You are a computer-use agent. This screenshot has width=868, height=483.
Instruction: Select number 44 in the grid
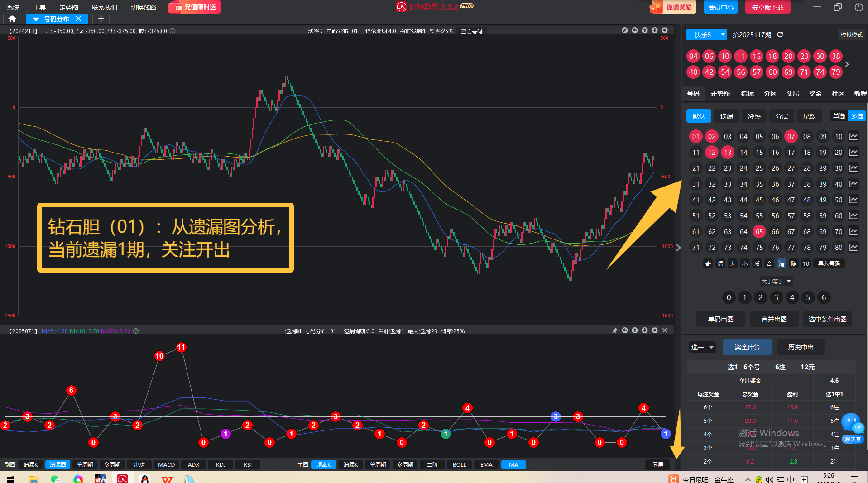coord(743,200)
